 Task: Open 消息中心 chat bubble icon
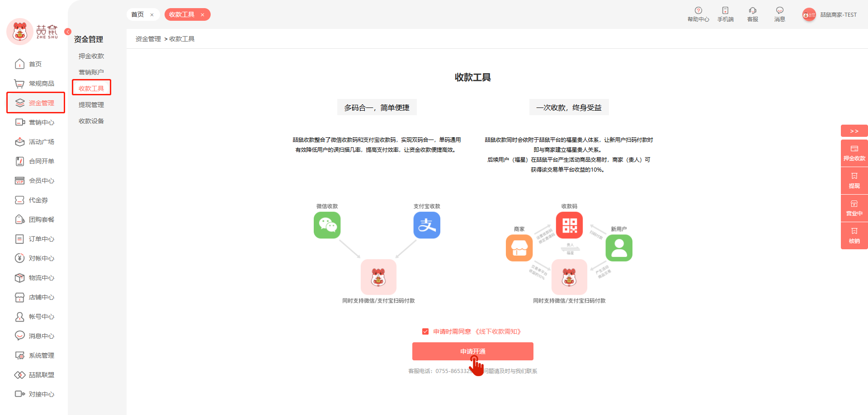[x=20, y=336]
